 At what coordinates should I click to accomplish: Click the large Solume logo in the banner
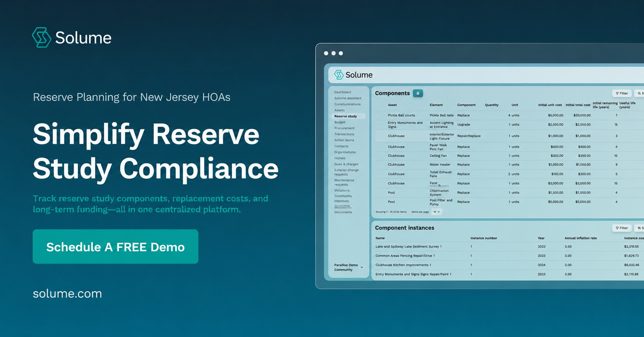tap(72, 38)
